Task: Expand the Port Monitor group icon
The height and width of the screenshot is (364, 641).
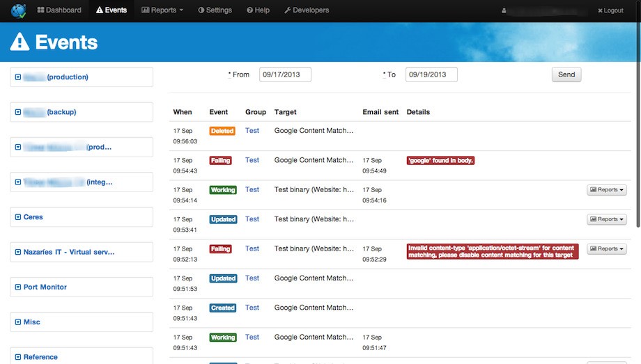Action: point(18,287)
